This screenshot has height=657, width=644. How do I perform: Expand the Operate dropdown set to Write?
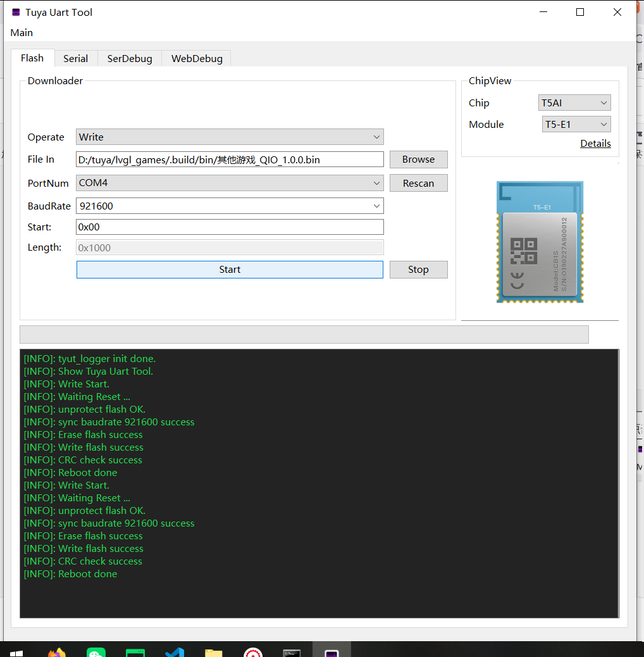tap(230, 137)
